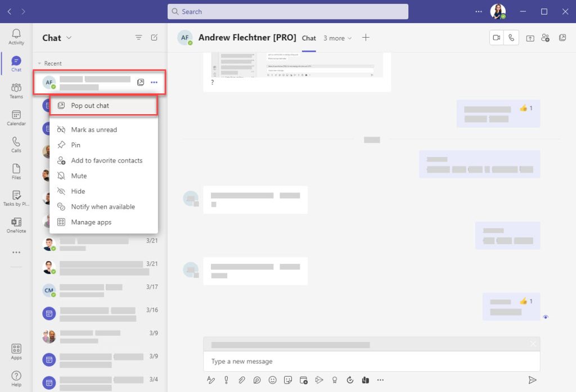Open the chat with CM avatar dated 3/17
This screenshot has height=392, width=576.
(x=100, y=290)
